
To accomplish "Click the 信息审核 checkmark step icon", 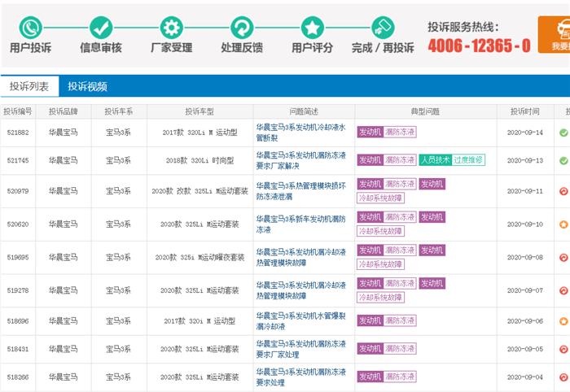I will click(101, 28).
